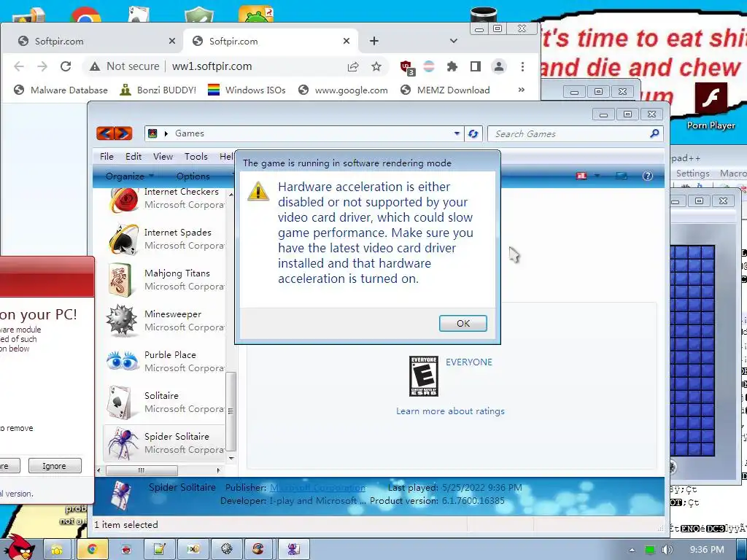This screenshot has width=747, height=560.
Task: Click Ignore in the red alert window
Action: [54, 466]
